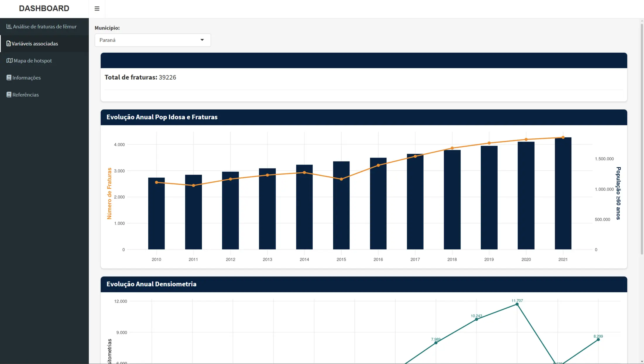Click the DASHBOARD title logo
The image size is (644, 364).
[x=44, y=8]
